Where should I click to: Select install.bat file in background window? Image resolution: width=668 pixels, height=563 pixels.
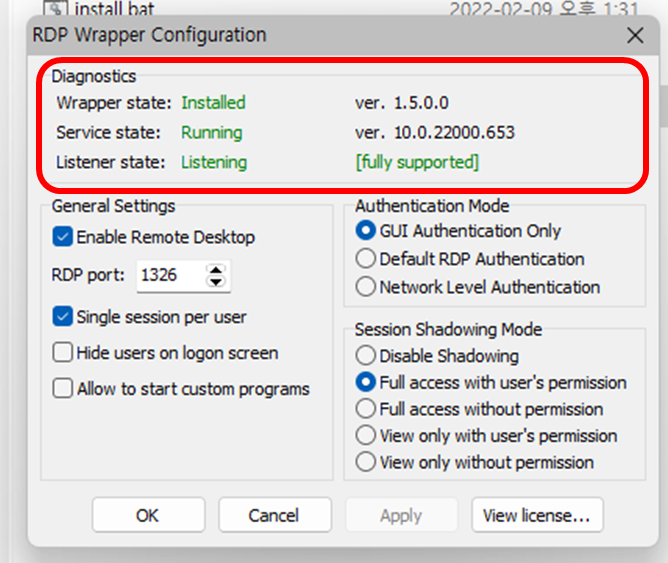pyautogui.click(x=114, y=9)
